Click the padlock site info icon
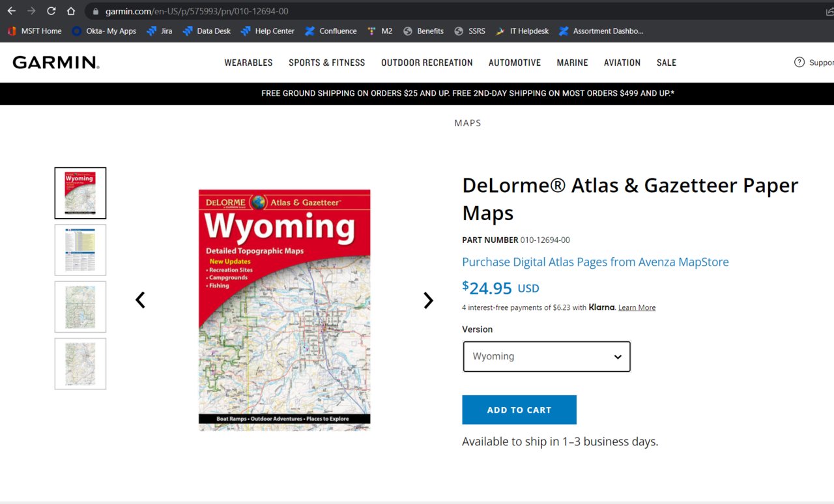 95,11
